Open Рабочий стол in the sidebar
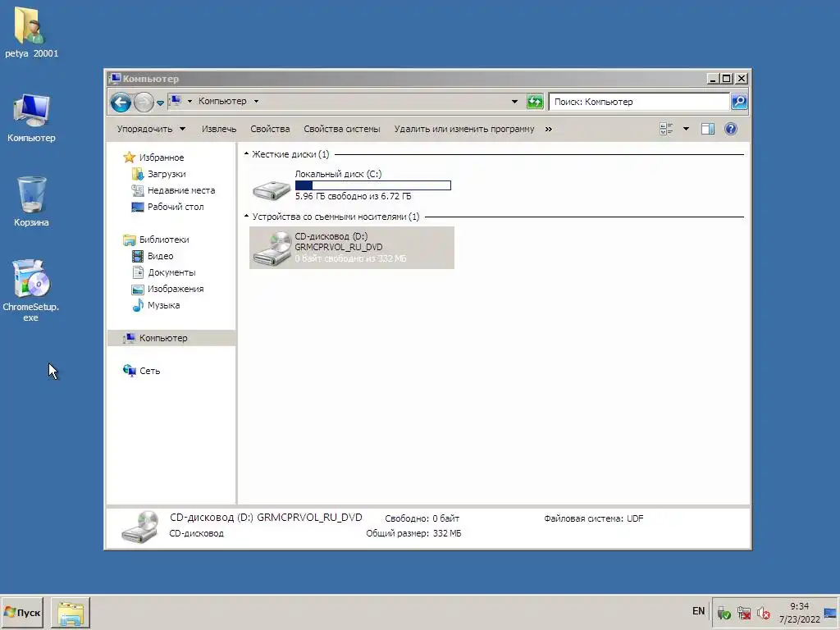Screen dimensions: 840x630 176,207
